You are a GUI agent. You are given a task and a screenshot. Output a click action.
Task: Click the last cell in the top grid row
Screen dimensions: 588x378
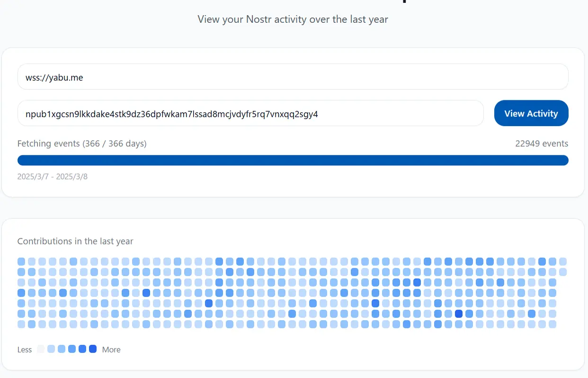click(x=563, y=261)
